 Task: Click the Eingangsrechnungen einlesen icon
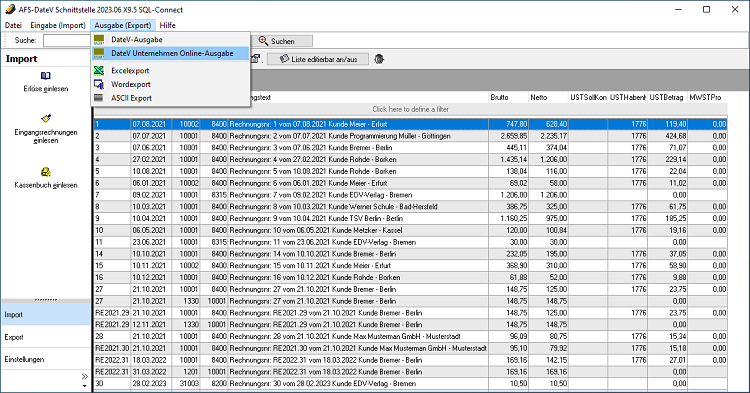(x=46, y=119)
